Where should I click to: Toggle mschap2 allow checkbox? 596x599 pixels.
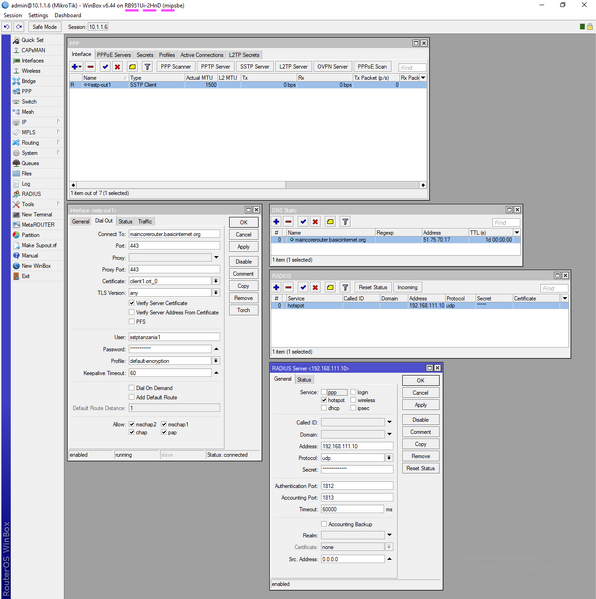[x=132, y=424]
